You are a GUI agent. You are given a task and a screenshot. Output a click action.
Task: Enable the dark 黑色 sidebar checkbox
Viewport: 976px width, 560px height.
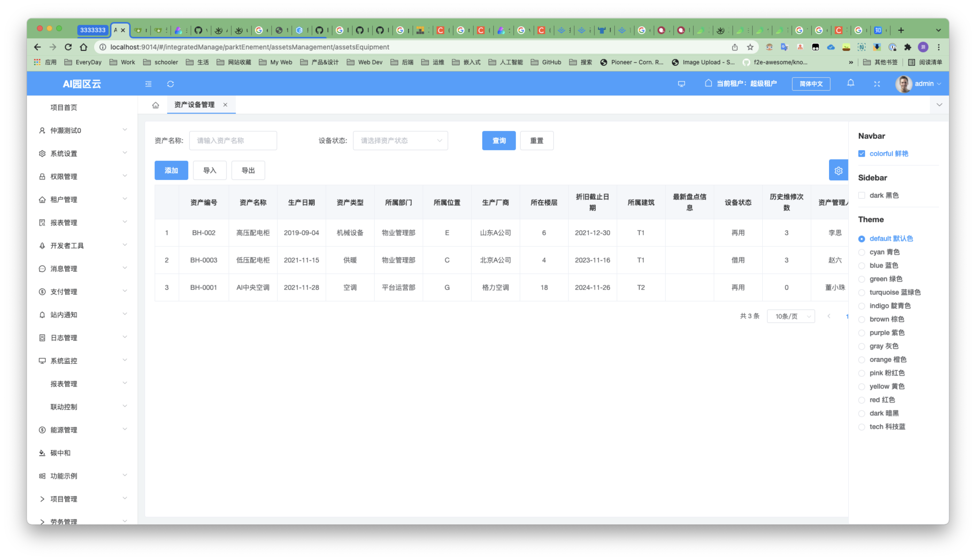tap(862, 195)
